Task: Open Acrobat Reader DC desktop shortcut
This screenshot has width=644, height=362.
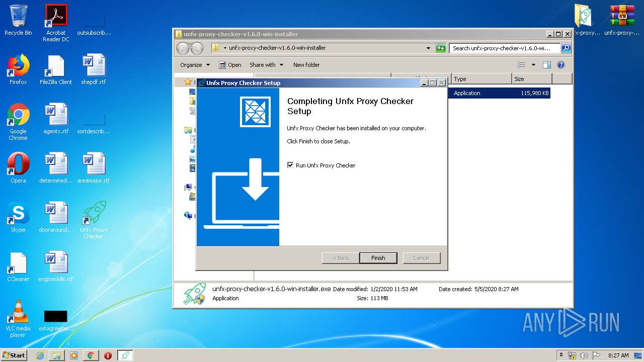Action: [x=56, y=23]
